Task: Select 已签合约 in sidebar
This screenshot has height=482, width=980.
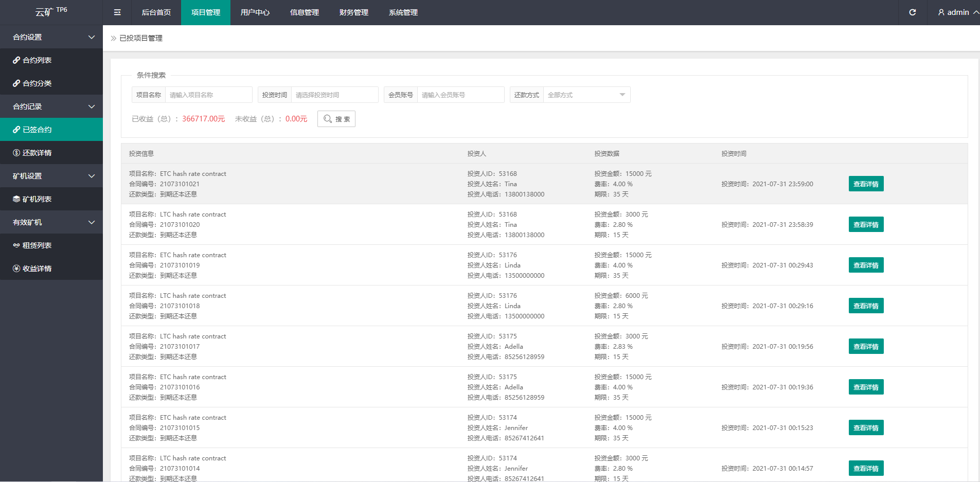Action: (x=51, y=130)
